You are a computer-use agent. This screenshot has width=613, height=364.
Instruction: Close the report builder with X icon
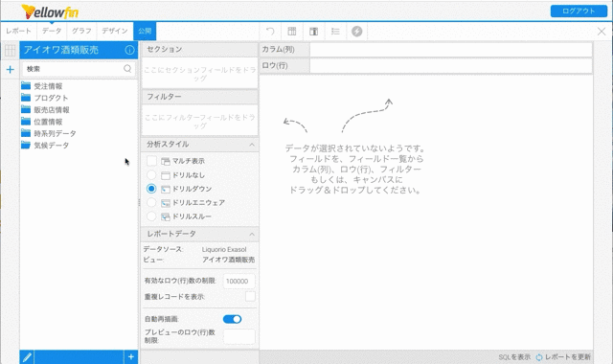point(602,32)
